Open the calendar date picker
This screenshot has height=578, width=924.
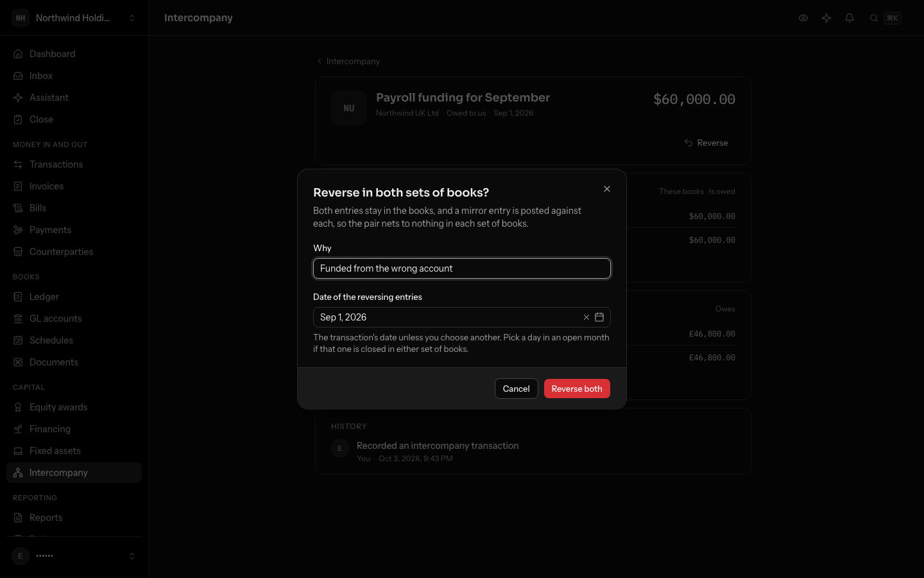pos(599,317)
